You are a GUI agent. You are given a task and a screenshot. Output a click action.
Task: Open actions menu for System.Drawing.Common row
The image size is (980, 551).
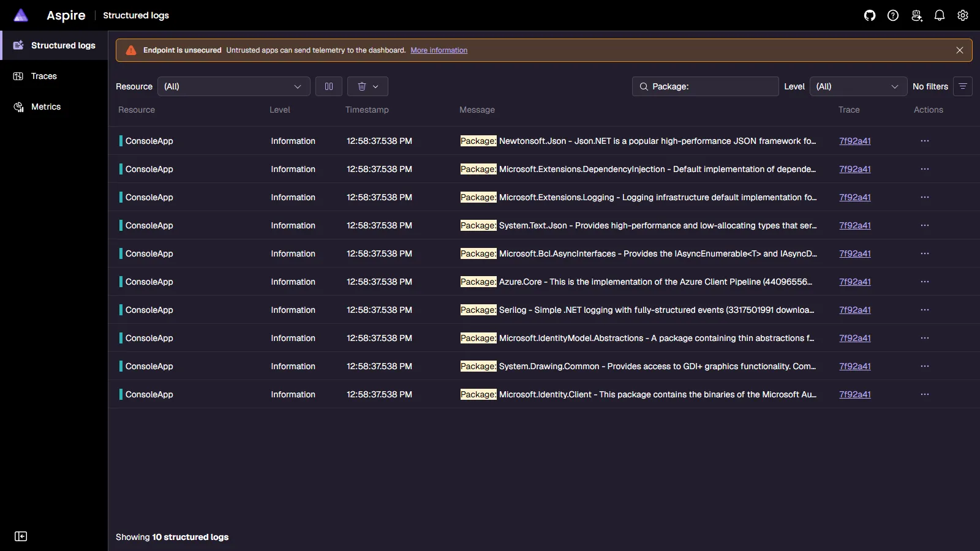pos(925,366)
